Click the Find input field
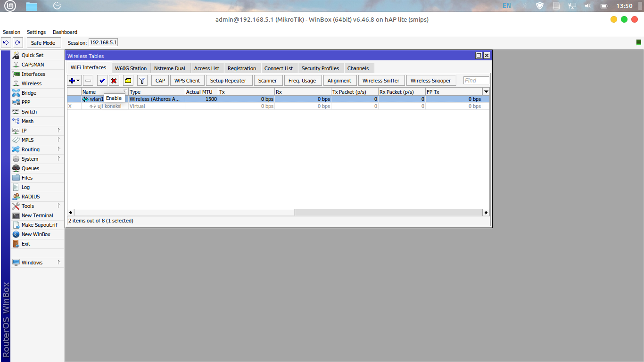This screenshot has width=644, height=362. pos(476,81)
